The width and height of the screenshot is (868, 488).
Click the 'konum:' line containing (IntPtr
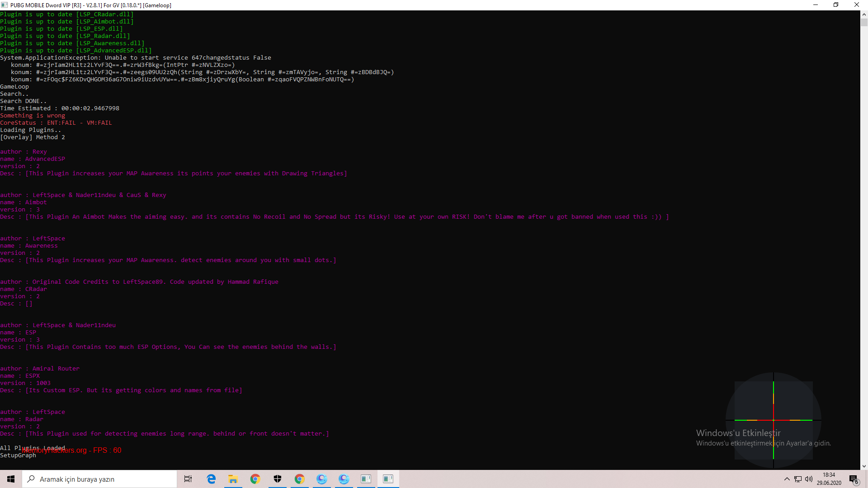pyautogui.click(x=123, y=65)
